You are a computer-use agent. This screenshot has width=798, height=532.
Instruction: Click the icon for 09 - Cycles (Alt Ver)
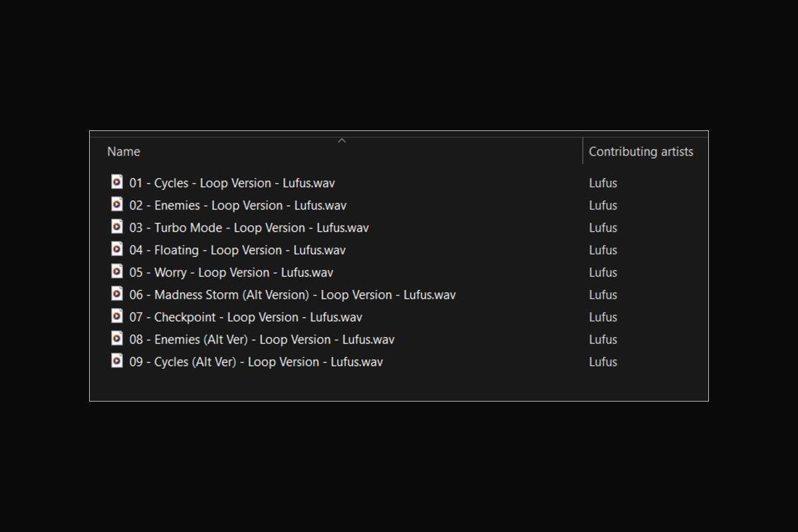click(x=117, y=361)
